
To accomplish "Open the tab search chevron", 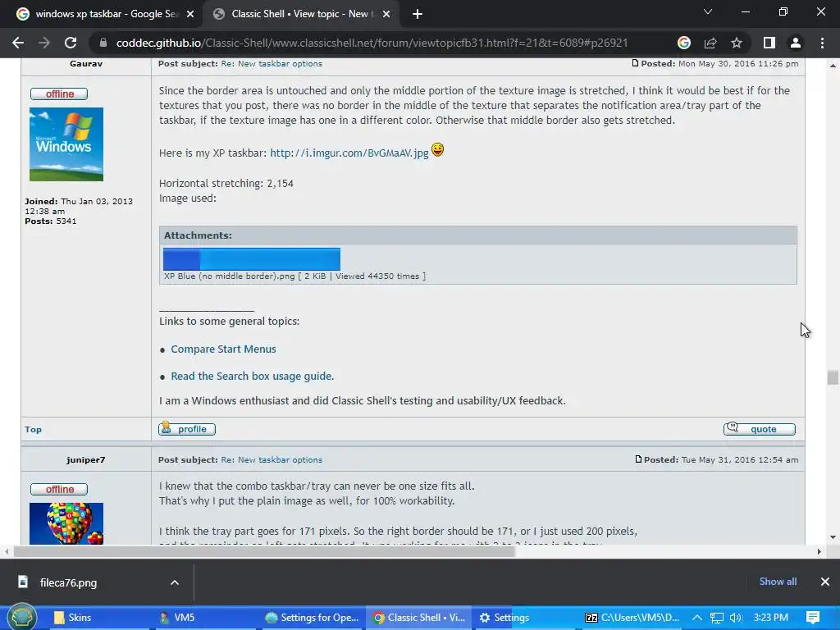I will pyautogui.click(x=708, y=11).
